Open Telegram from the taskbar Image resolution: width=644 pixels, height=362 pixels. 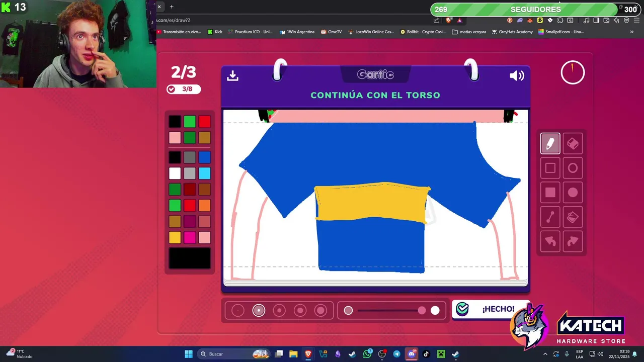coord(397,354)
